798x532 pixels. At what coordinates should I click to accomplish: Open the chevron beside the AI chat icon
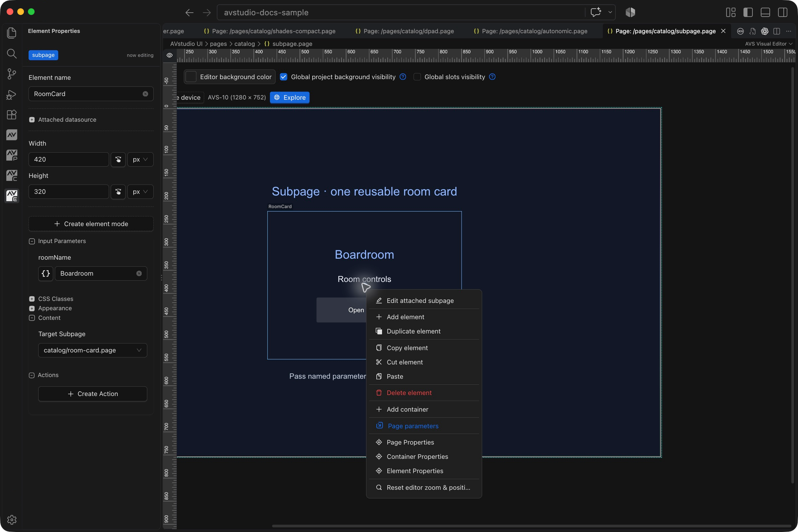[x=610, y=12]
